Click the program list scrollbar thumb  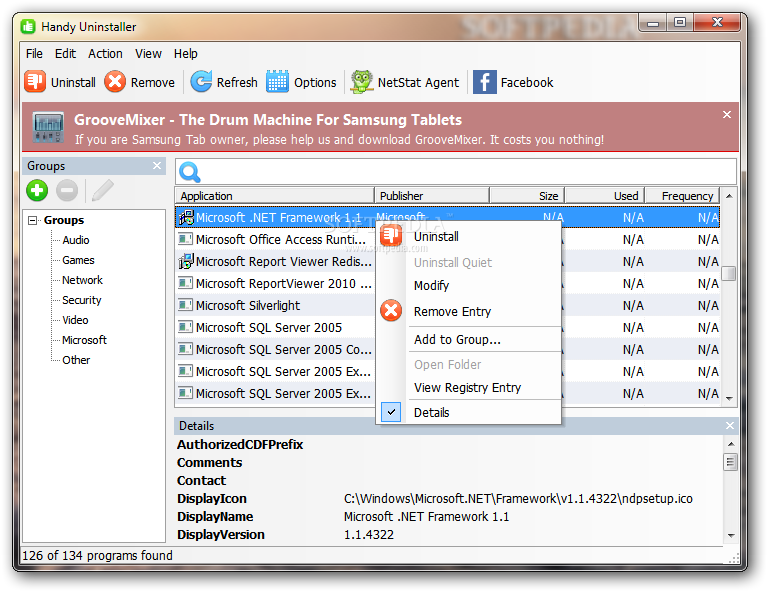point(729,273)
